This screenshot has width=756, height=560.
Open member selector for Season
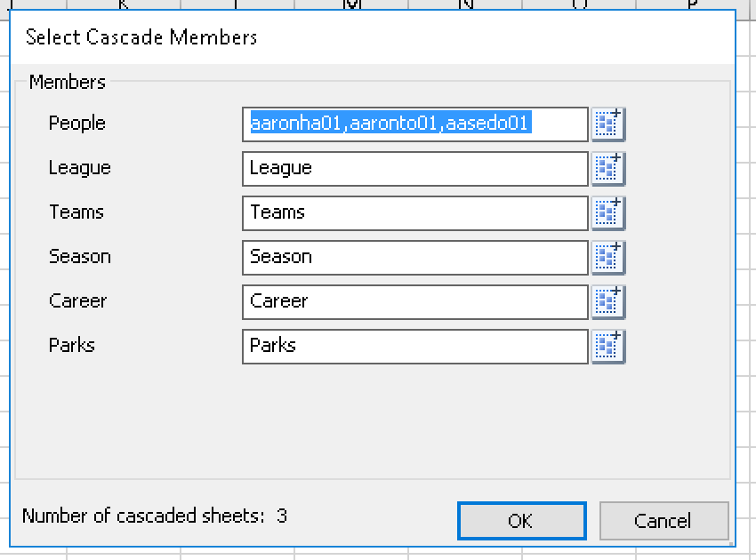click(608, 257)
